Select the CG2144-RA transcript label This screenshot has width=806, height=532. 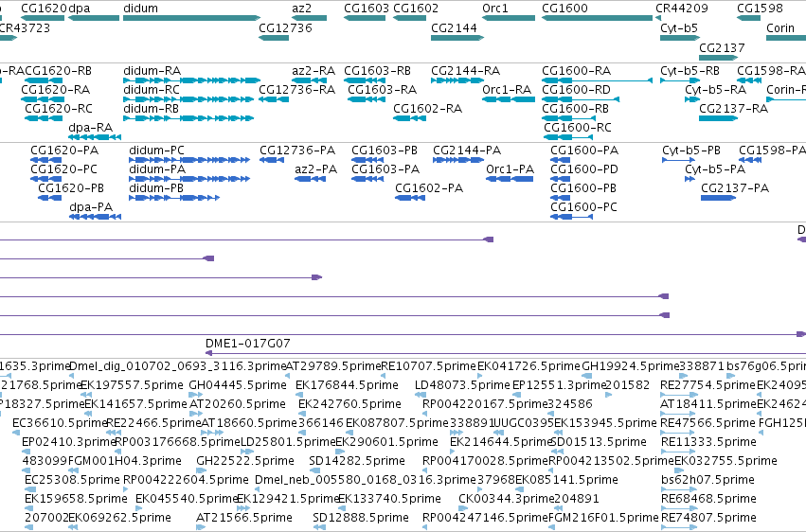coord(466,71)
